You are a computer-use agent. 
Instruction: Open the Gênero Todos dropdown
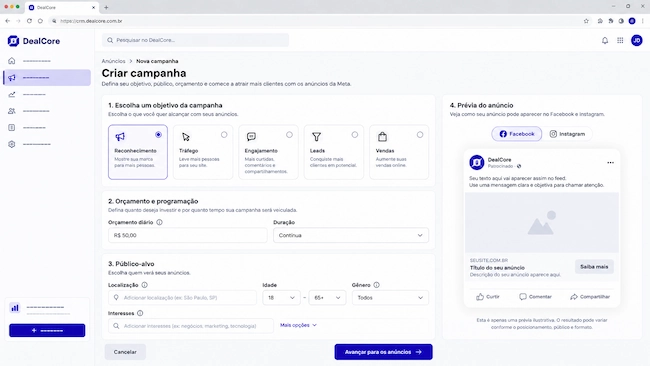pos(390,298)
